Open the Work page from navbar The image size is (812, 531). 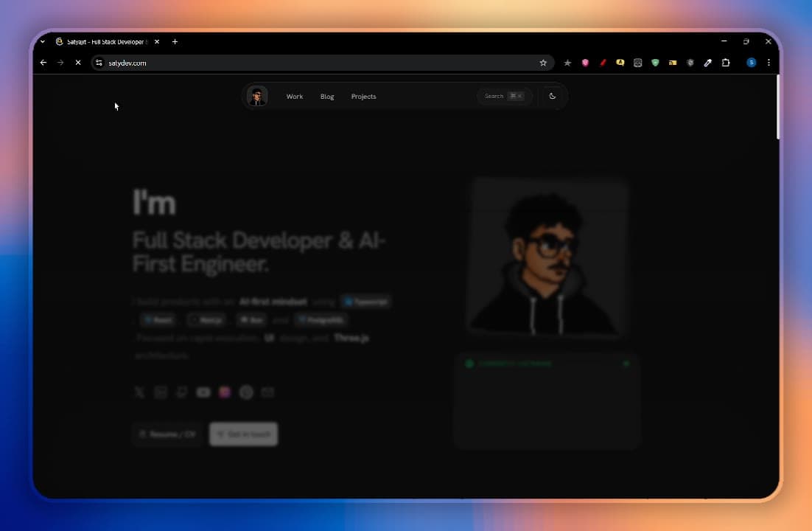[295, 97]
